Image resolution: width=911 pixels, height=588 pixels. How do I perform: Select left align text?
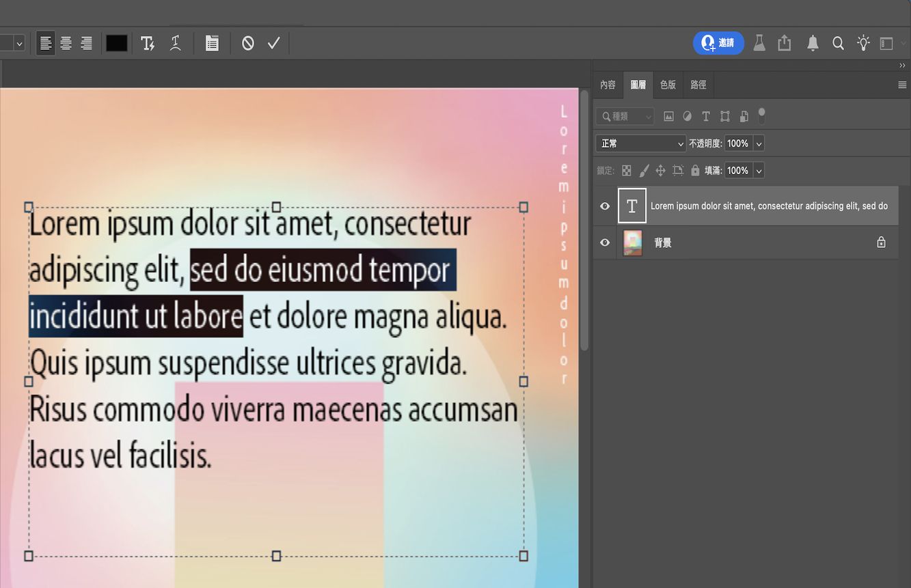coord(46,44)
